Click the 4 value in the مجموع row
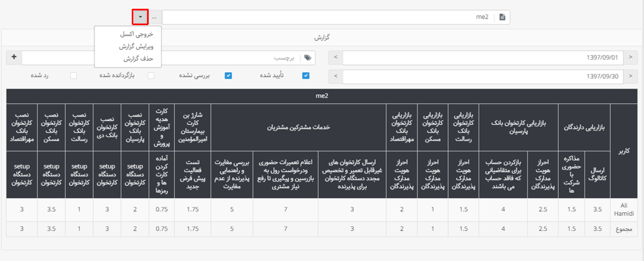This screenshot has height=261, width=644. pyautogui.click(x=504, y=229)
